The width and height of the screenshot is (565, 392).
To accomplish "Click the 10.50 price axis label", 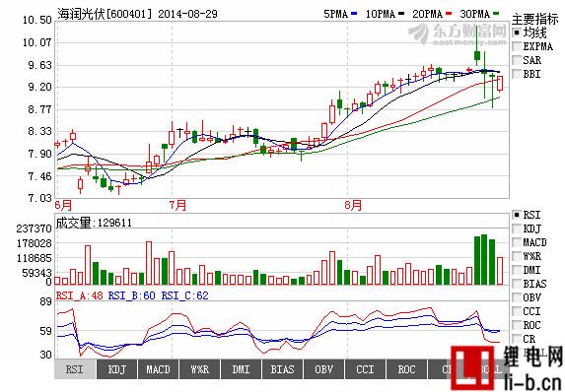I will point(37,20).
